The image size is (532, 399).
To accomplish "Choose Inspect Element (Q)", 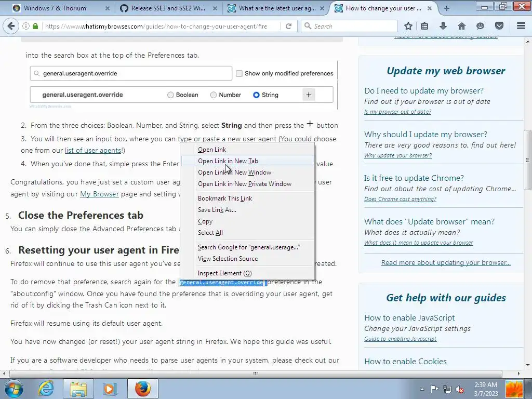I will pos(248,273).
